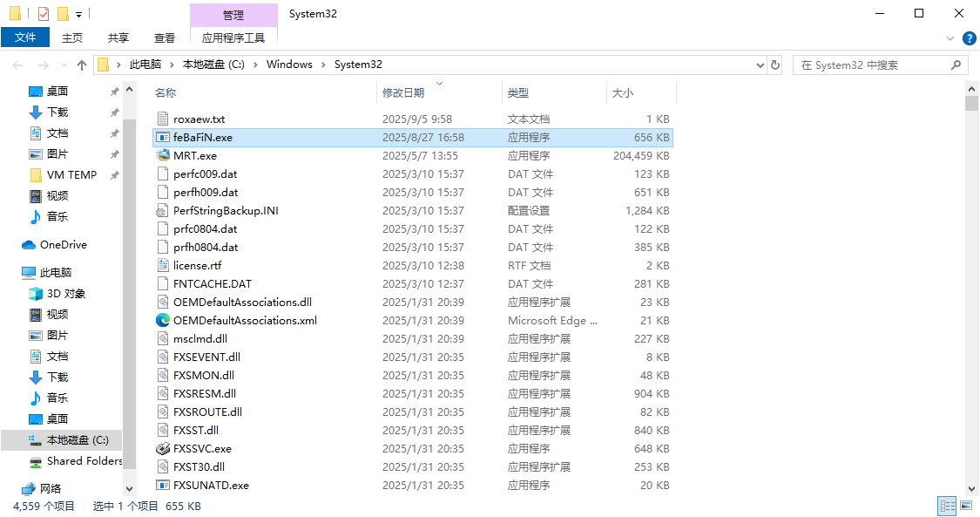Switch to the 查看 ribbon tab
This screenshot has width=980, height=517.
coord(165,37)
